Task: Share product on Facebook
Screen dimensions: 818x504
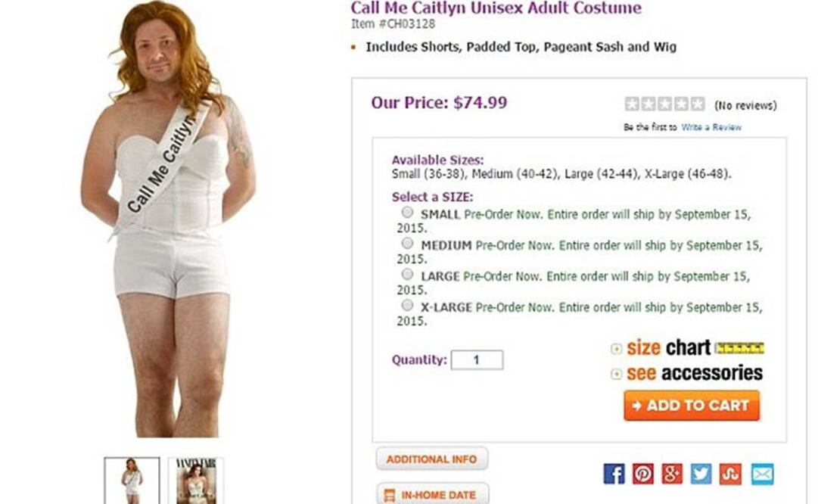Action: coord(614,474)
